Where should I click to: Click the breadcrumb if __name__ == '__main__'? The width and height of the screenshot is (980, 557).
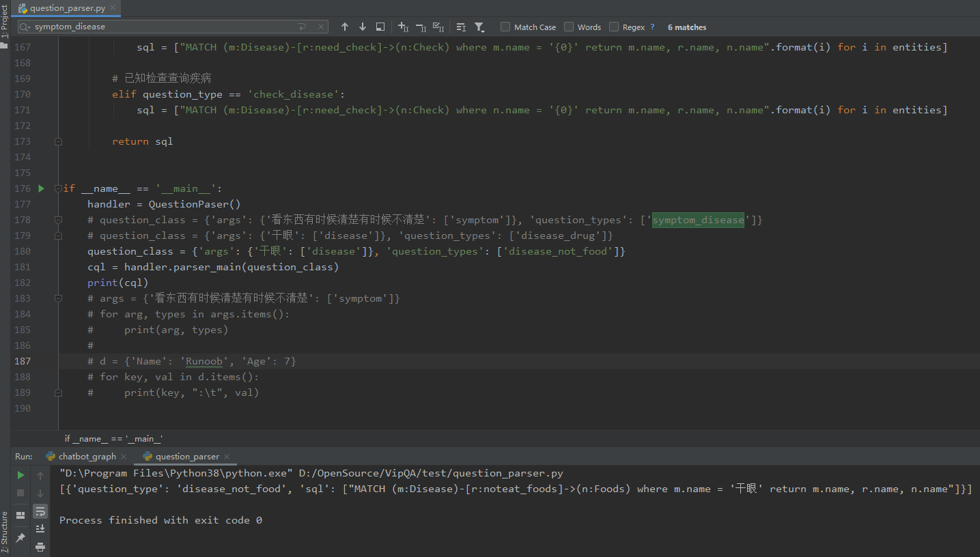pyautogui.click(x=113, y=439)
